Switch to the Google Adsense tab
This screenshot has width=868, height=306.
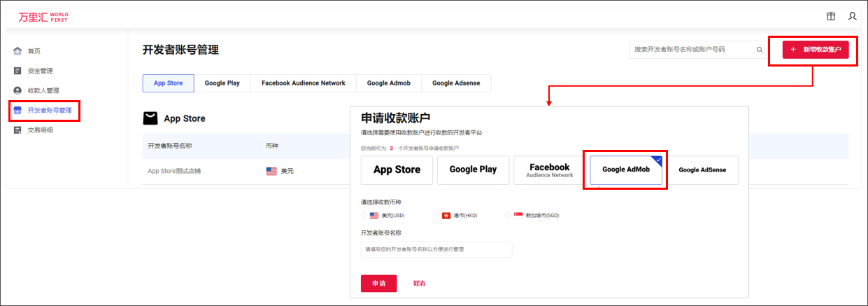(456, 83)
